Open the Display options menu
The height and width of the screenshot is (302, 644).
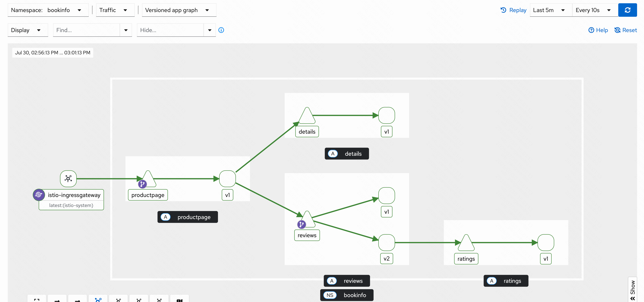point(28,30)
